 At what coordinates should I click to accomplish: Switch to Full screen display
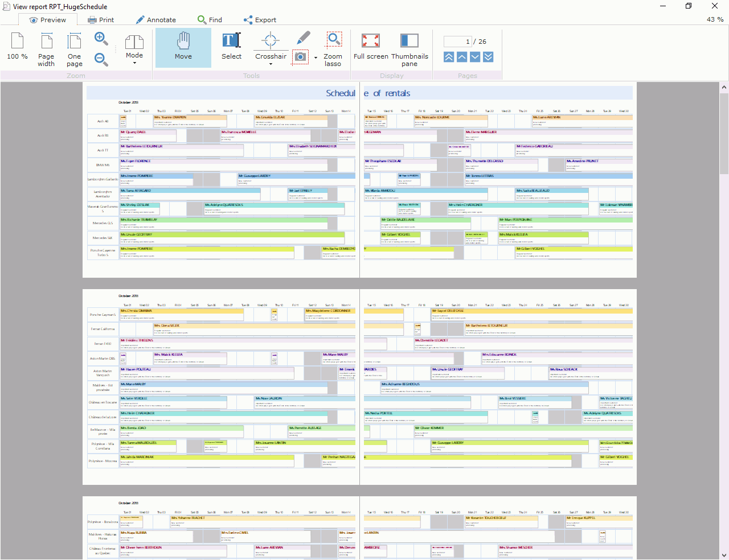[x=371, y=47]
